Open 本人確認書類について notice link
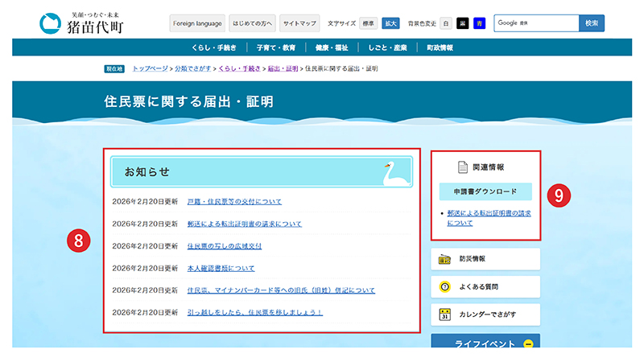644x362 pixels. tap(221, 268)
